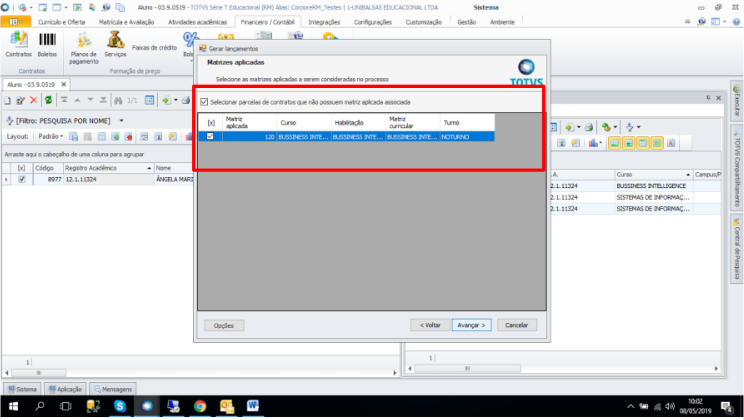Open Google Chrome from the taskbar

199,406
